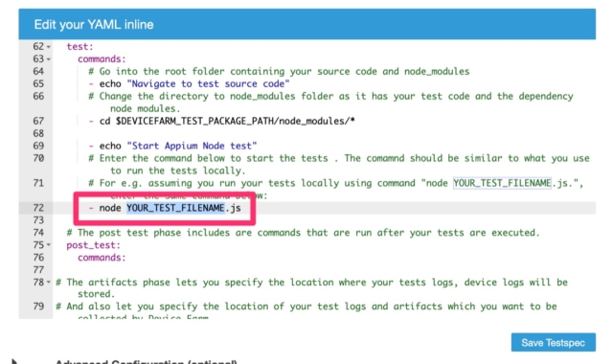The height and width of the screenshot is (364, 613).
Task: Click the 'Edit your YAML inline' header
Action: (94, 24)
